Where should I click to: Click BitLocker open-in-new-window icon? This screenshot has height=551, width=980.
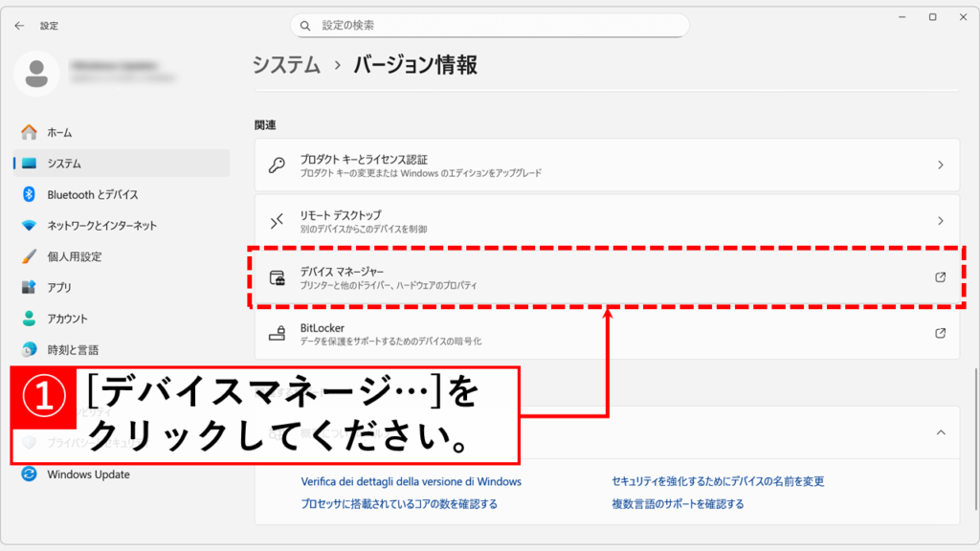[x=940, y=333]
